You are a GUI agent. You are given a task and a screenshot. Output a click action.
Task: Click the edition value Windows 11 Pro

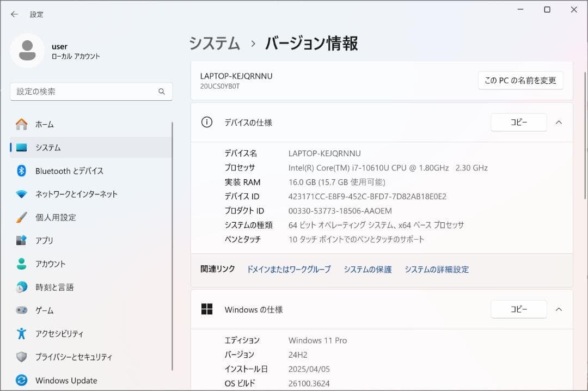(317, 340)
